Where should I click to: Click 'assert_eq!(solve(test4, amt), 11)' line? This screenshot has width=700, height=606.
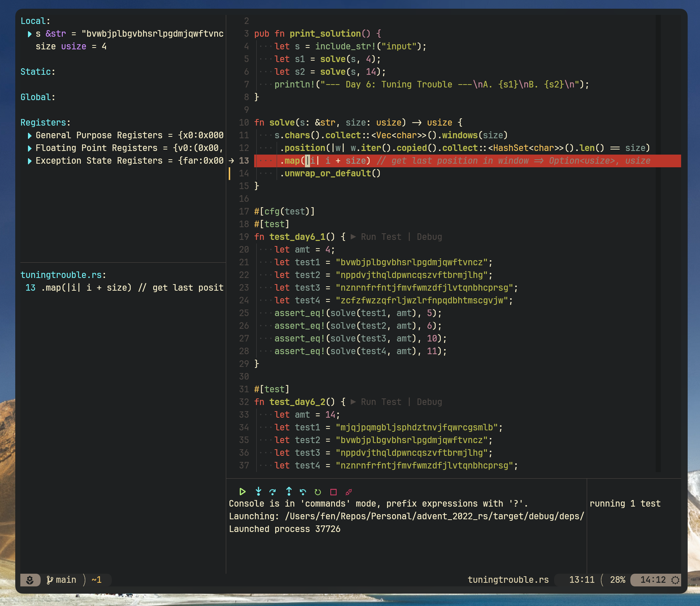coord(361,351)
